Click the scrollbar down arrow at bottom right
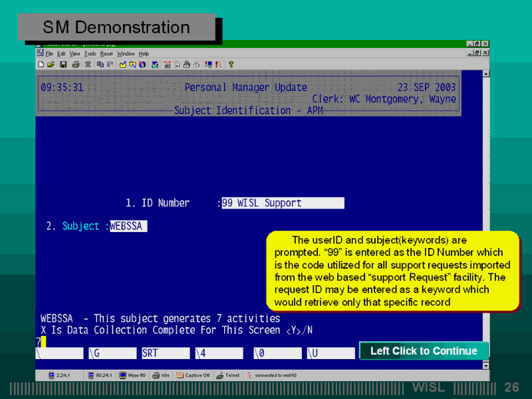 485,366
